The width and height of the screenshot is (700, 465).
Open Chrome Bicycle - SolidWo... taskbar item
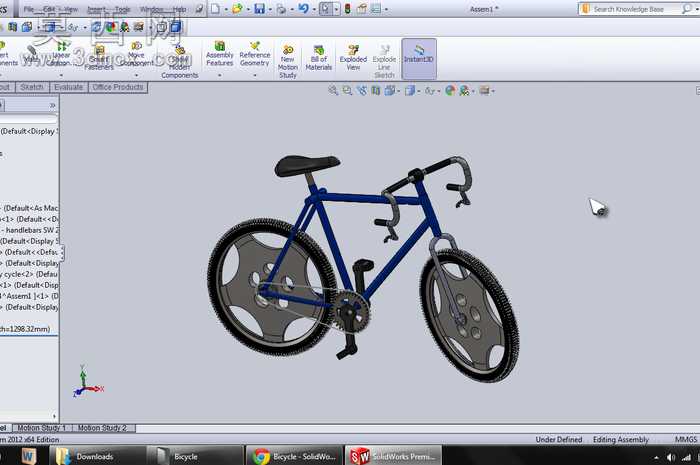coord(294,456)
